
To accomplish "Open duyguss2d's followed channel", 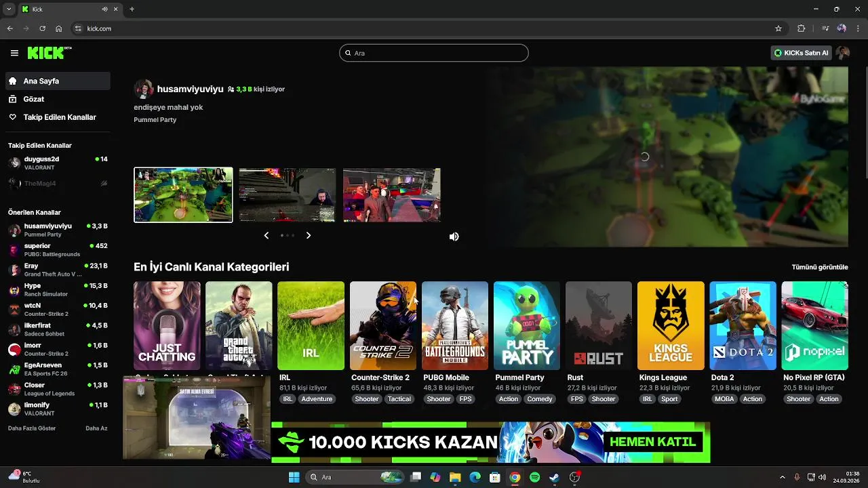I will click(58, 163).
